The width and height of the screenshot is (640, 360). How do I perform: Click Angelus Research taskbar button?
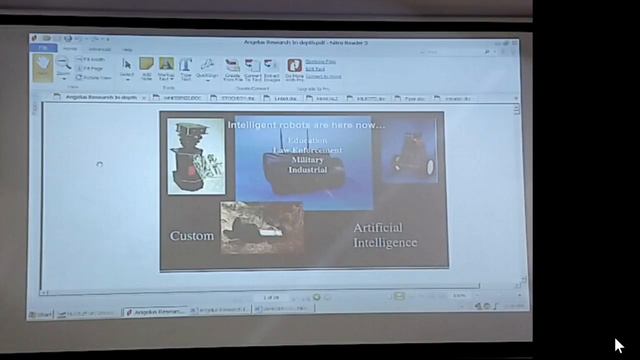click(156, 312)
